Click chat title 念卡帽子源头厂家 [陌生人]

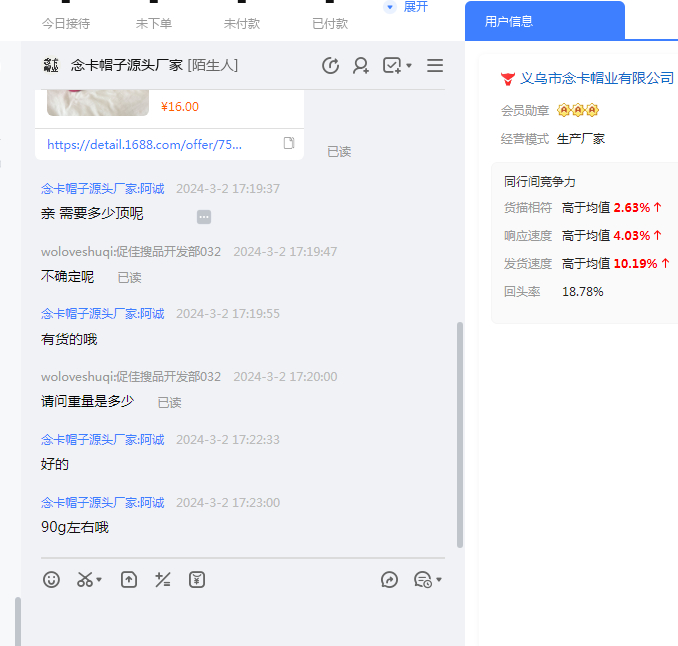click(154, 65)
